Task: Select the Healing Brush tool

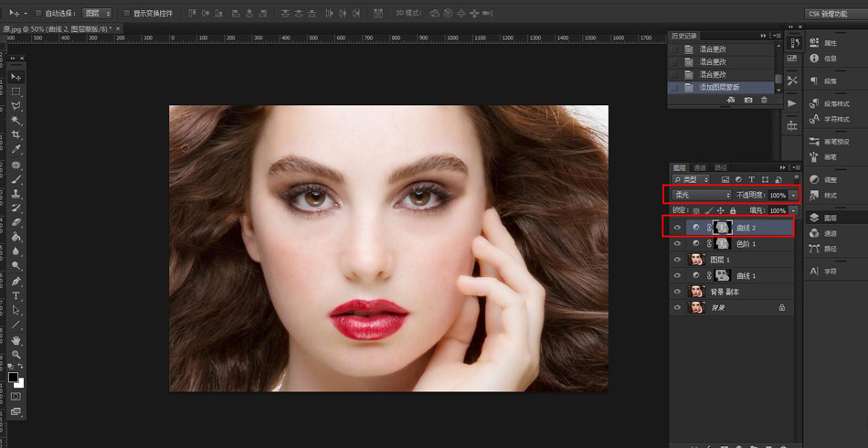Action: (16, 165)
